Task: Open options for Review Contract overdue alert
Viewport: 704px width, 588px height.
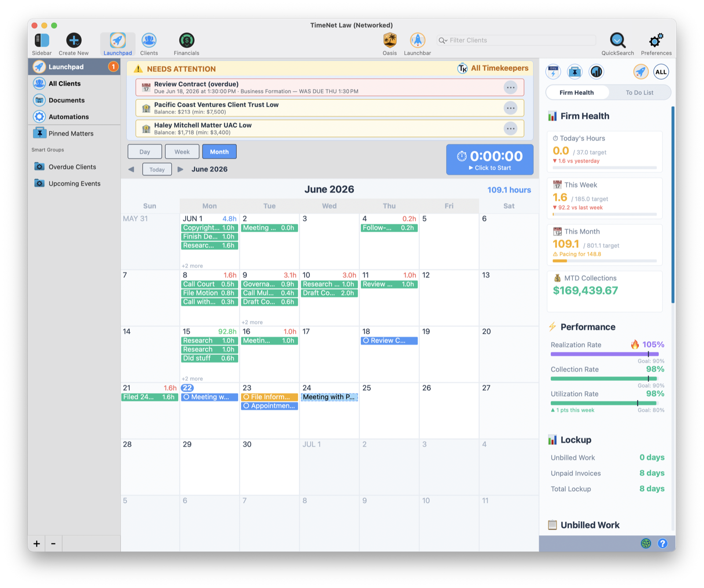Action: point(510,88)
